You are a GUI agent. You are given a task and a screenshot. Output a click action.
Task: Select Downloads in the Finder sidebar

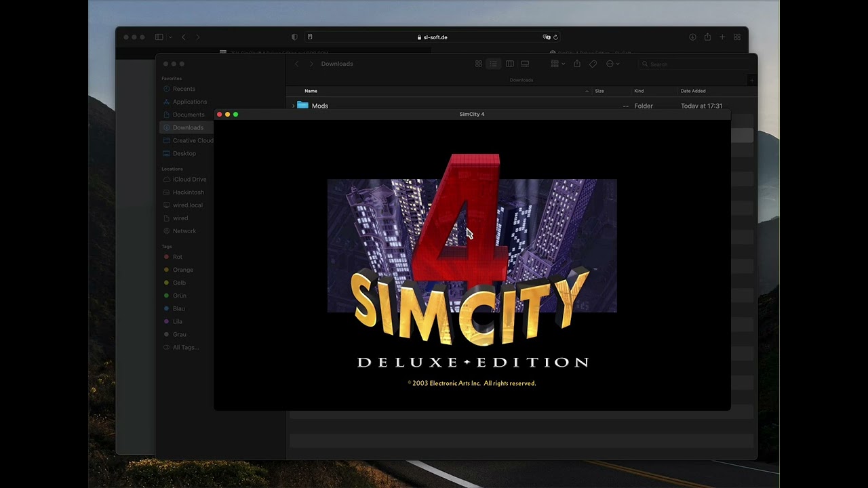pos(188,127)
